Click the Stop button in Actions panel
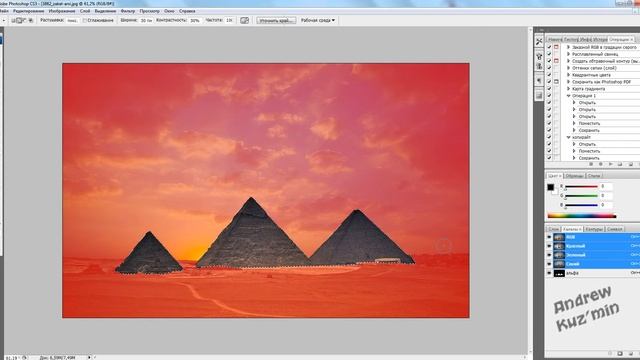Screen dimensions: 640x360 click(591, 164)
